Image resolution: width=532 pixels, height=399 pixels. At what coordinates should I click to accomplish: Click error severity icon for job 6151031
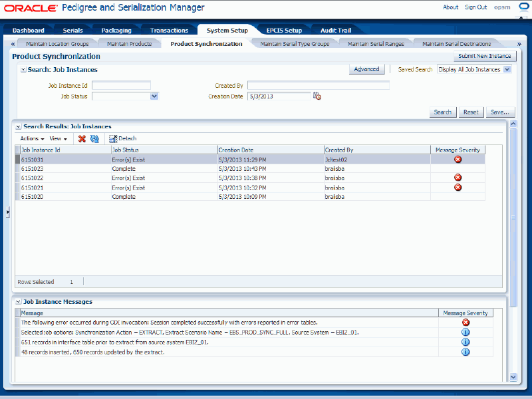(458, 159)
